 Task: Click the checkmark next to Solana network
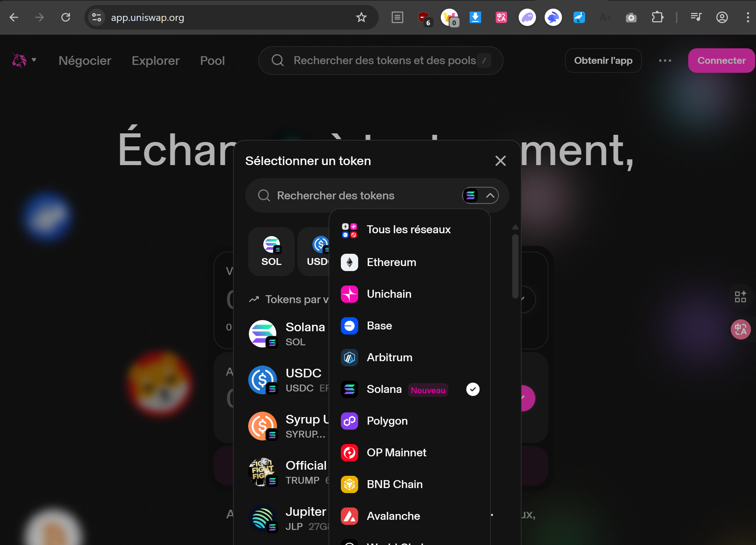click(472, 389)
